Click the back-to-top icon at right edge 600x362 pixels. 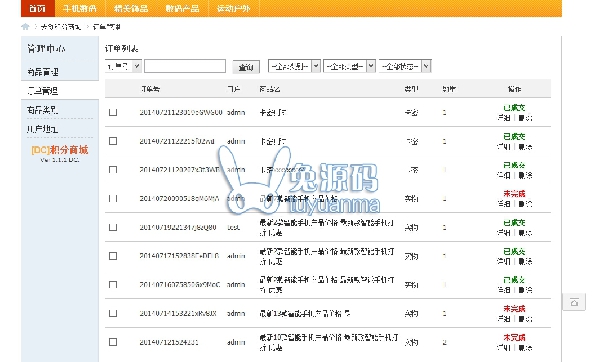pos(574,303)
